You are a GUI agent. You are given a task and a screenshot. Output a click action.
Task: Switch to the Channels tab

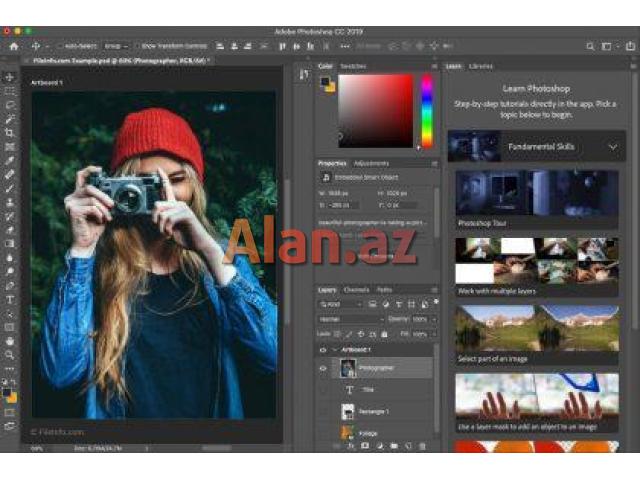(x=356, y=289)
